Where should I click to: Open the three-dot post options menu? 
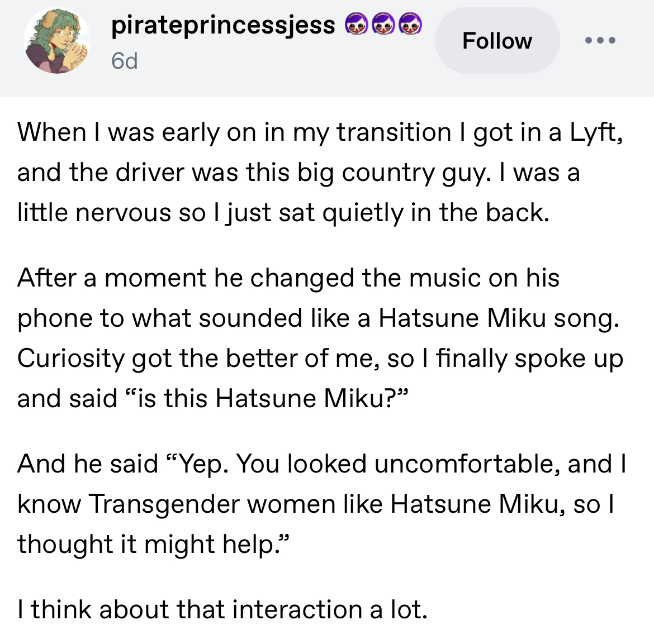600,40
